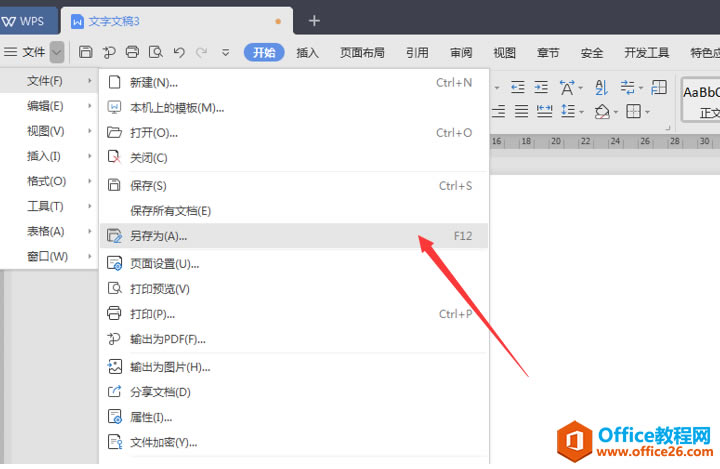The image size is (720, 469).
Task: Click the Undo arrow icon
Action: point(179,52)
